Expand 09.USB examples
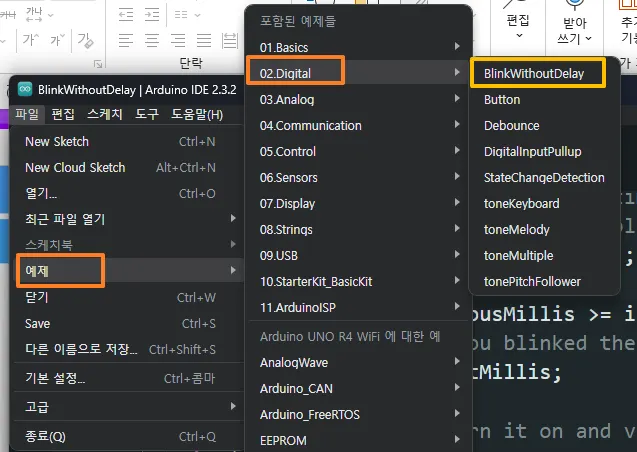This screenshot has height=452, width=637. point(359,255)
